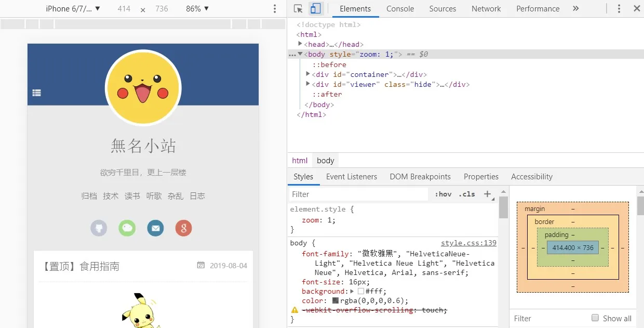Collapse the body element node
The height and width of the screenshot is (328, 644).
coord(300,54)
